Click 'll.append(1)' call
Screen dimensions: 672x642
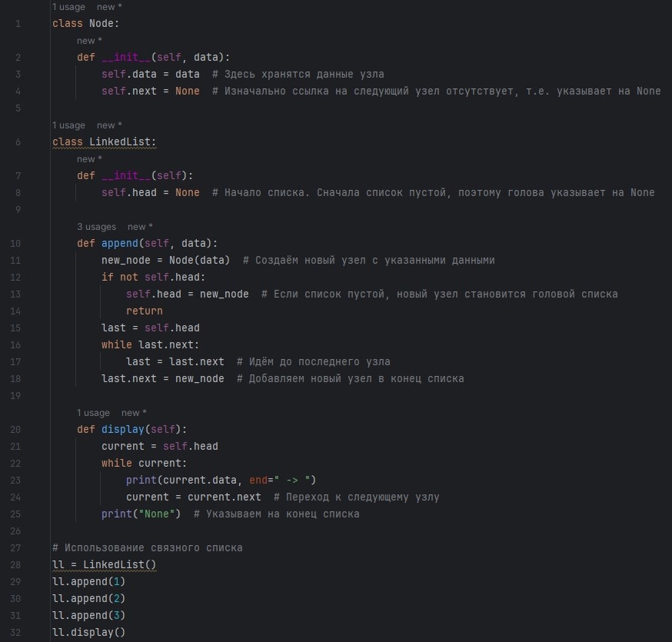click(88, 582)
